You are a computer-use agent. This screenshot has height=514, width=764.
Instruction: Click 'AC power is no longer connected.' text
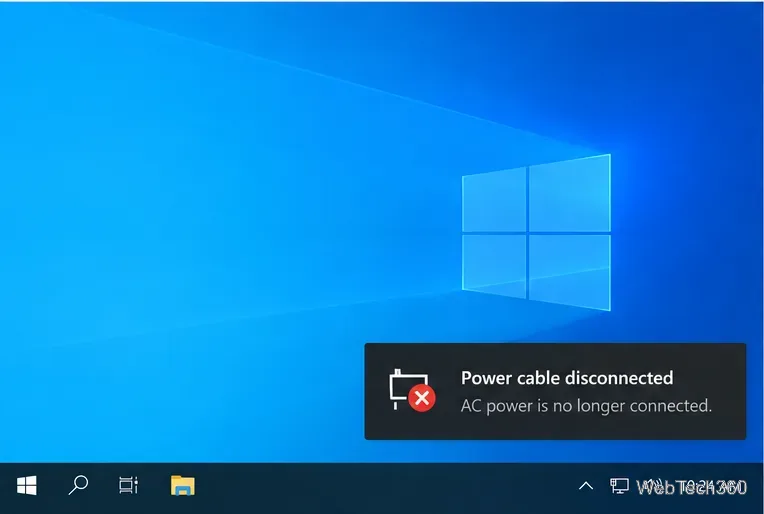coord(586,405)
